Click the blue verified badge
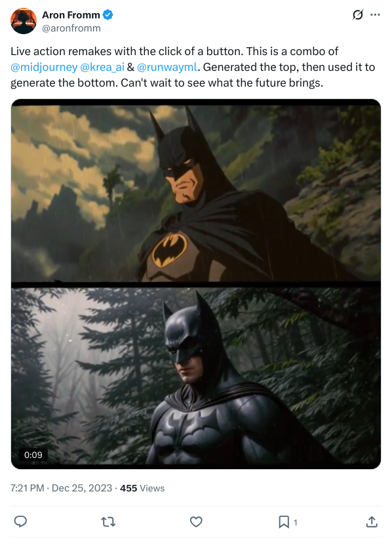The width and height of the screenshot is (392, 538). click(x=108, y=14)
